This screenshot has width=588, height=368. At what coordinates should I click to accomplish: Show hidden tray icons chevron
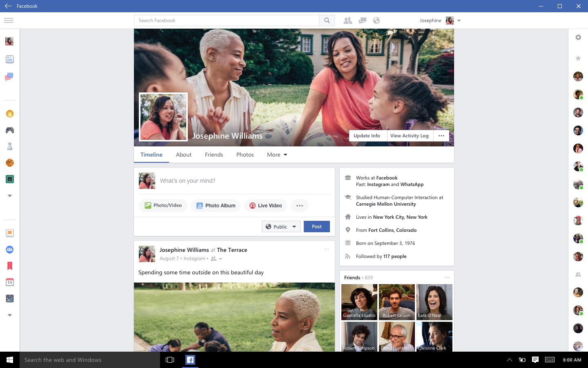(509, 360)
